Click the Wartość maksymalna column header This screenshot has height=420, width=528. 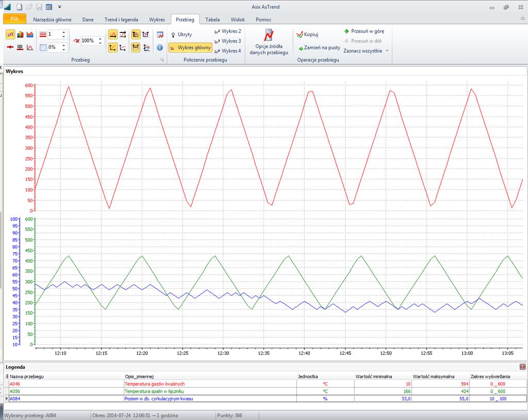441,376
